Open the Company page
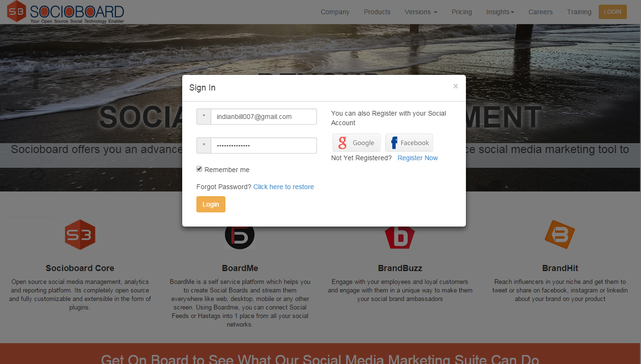 pyautogui.click(x=335, y=12)
